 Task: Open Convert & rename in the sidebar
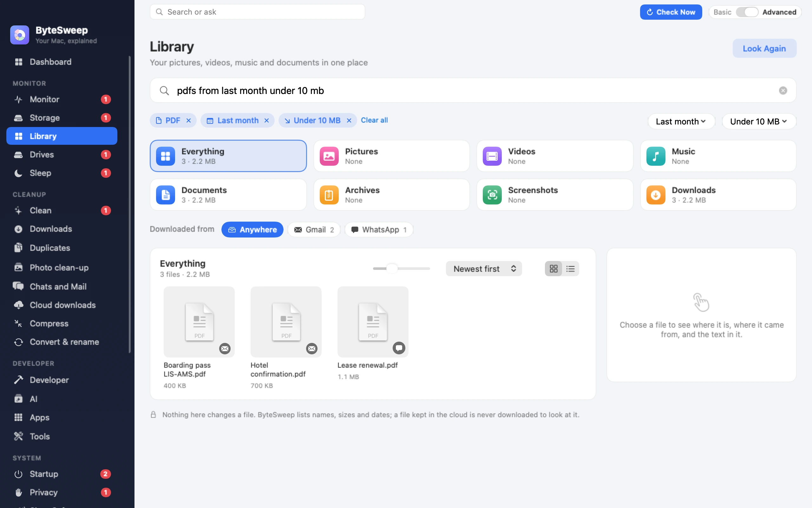coord(62,342)
